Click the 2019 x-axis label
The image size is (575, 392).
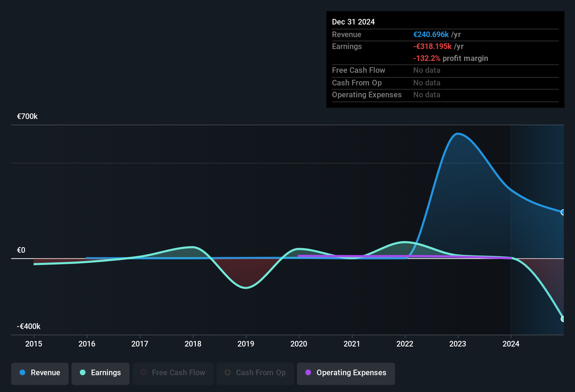(246, 344)
